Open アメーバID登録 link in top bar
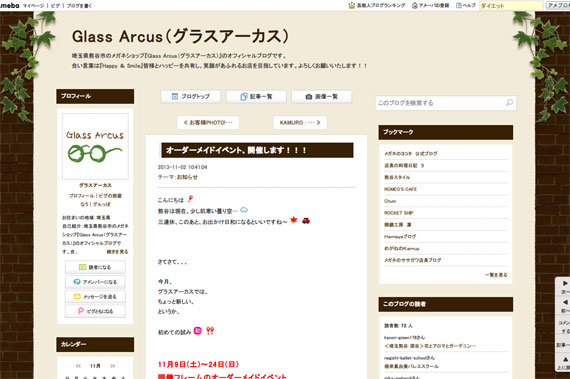Viewport: 570px width, 379px height. [x=431, y=5]
